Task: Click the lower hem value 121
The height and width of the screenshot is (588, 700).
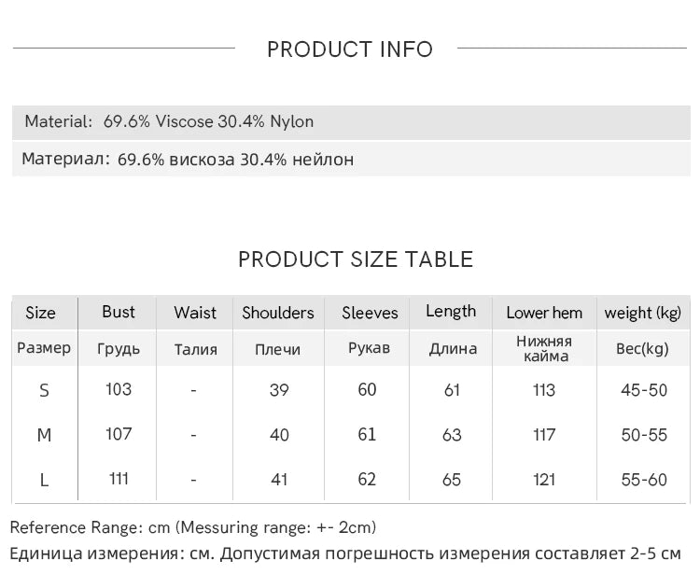Action: [544, 480]
